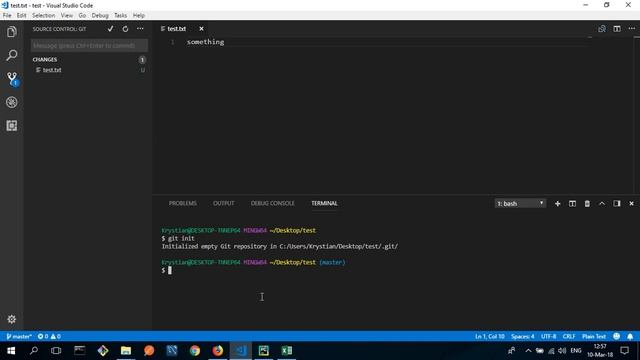The image size is (640, 360).
Task: Open the File menu
Action: pyautogui.click(x=7, y=15)
